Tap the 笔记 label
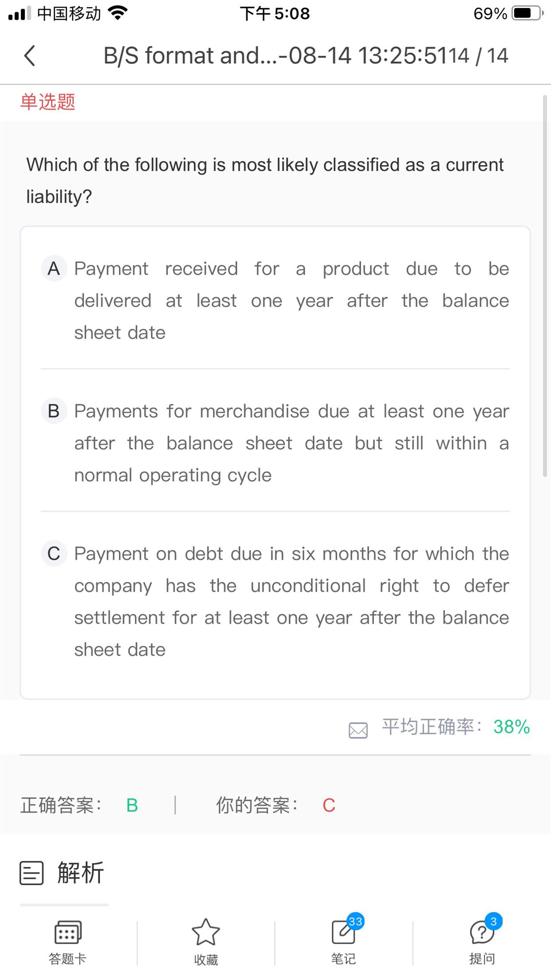 pyautogui.click(x=343, y=959)
